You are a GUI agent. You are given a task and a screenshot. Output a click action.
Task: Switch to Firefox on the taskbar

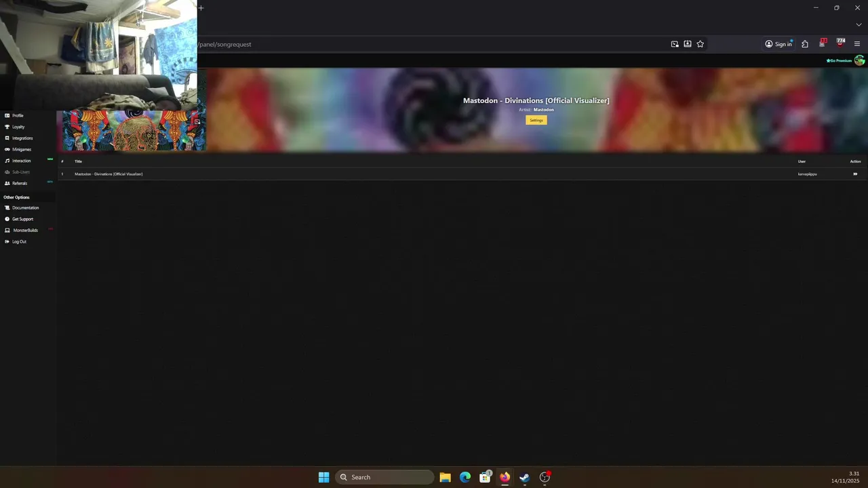pos(505,477)
